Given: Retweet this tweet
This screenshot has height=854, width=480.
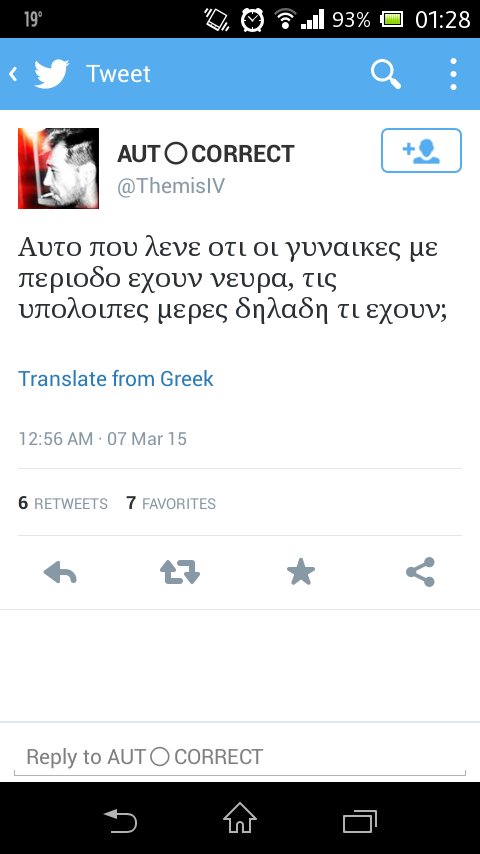Looking at the screenshot, I should pos(180,572).
